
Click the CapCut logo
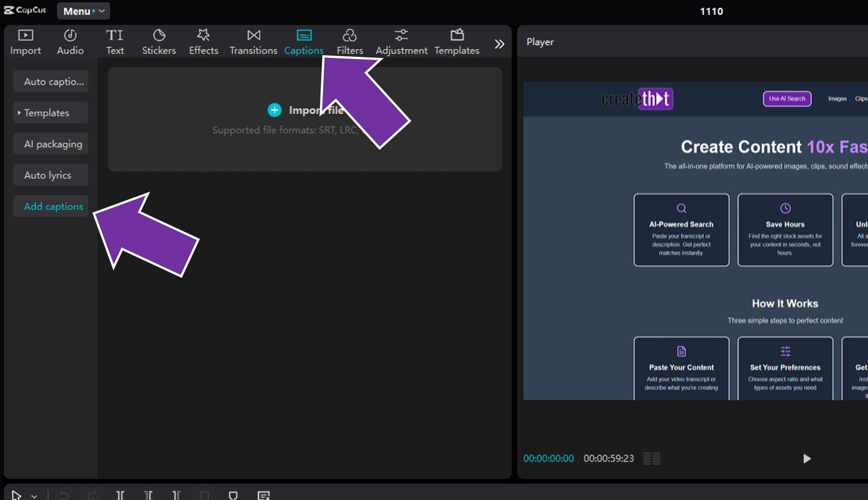click(25, 10)
